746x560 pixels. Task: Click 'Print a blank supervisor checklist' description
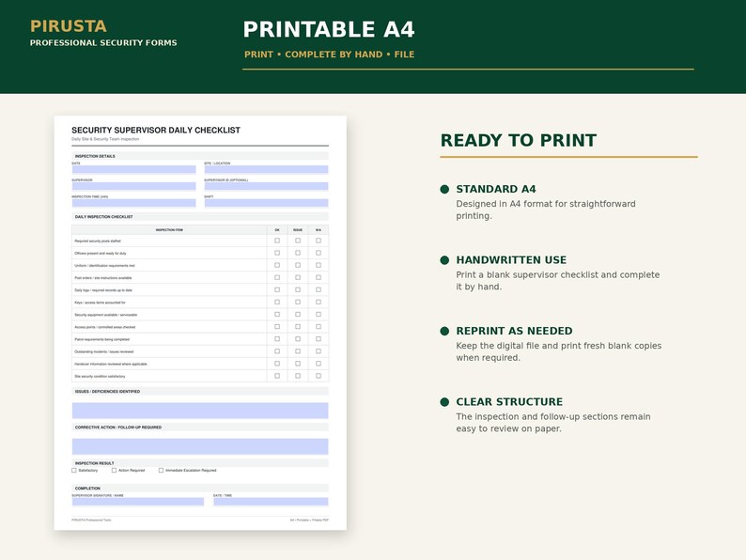(557, 281)
